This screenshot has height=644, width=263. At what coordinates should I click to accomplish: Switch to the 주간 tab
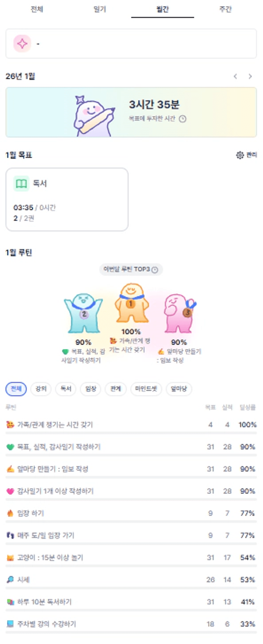pyautogui.click(x=225, y=9)
